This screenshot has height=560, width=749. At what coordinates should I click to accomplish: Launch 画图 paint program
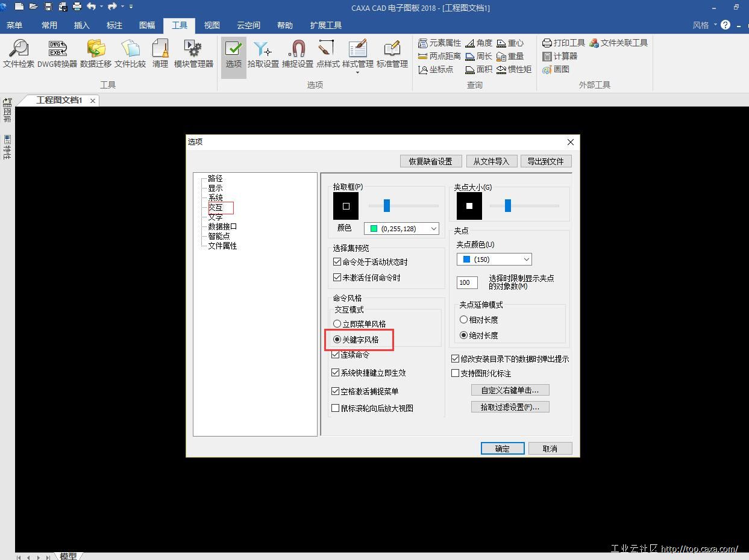(x=556, y=69)
